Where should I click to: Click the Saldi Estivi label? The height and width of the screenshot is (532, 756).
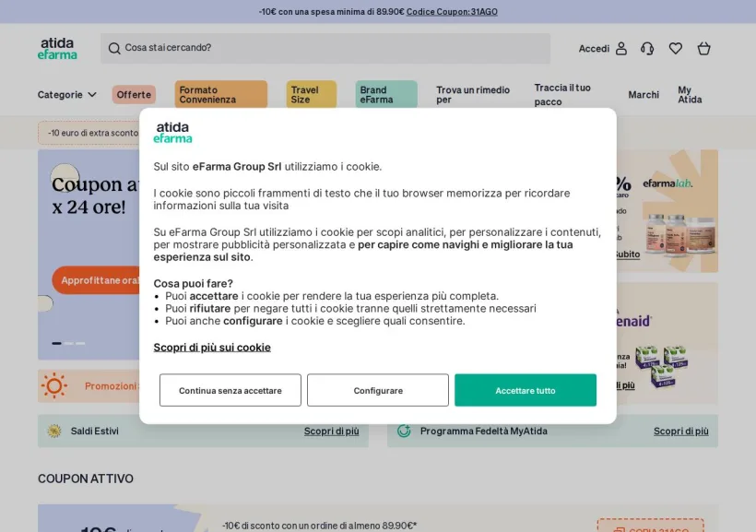pos(94,431)
